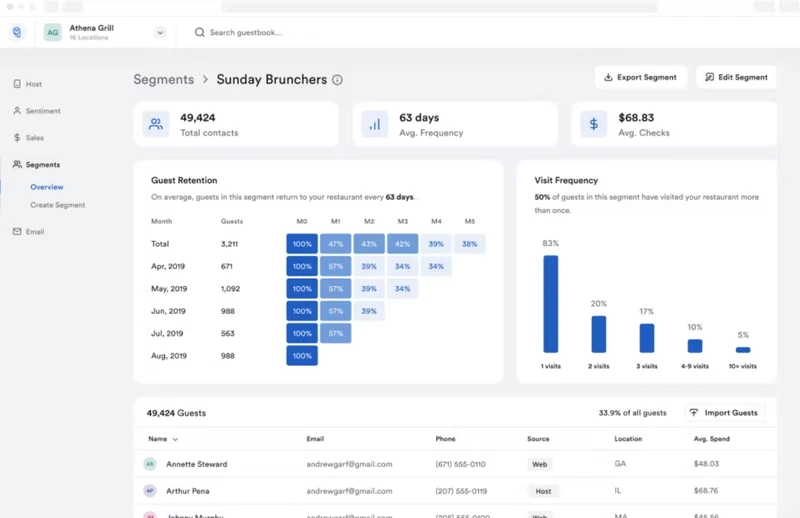Viewport: 800px width, 518px height.
Task: Click the Import Guests button
Action: tap(724, 413)
